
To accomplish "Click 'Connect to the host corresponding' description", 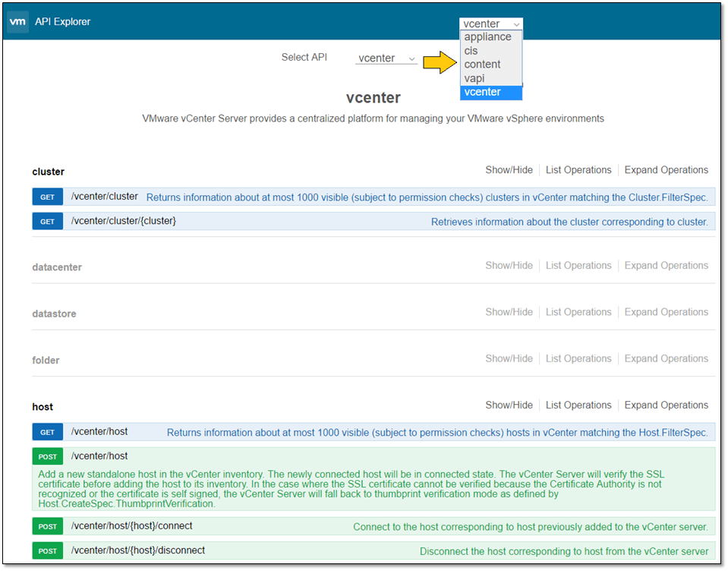I will [530, 527].
